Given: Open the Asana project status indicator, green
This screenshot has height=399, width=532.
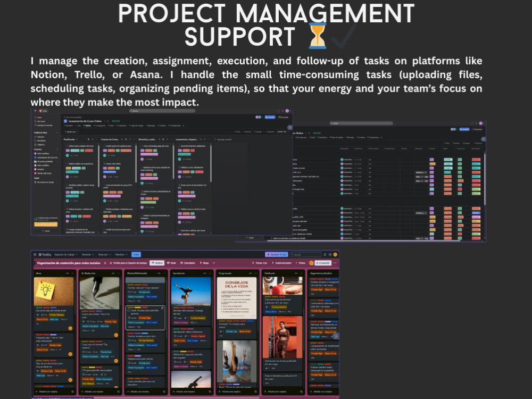Looking at the screenshot, I should coord(116,121).
